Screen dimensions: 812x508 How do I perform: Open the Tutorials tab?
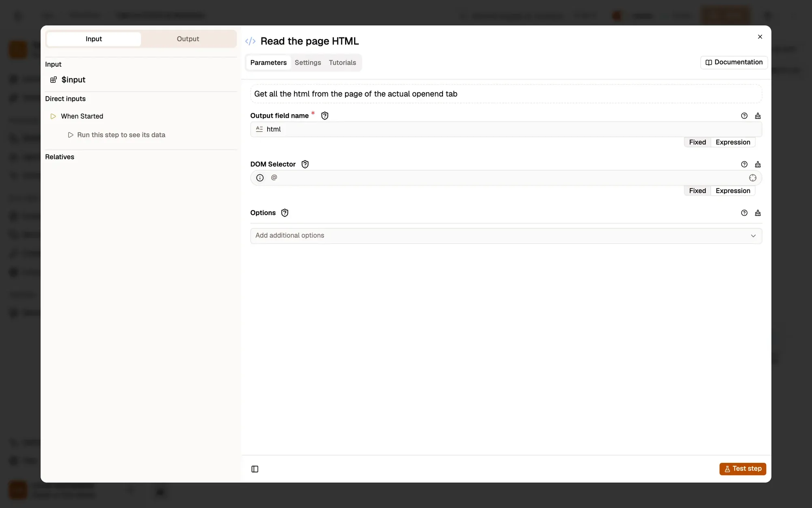(x=342, y=63)
